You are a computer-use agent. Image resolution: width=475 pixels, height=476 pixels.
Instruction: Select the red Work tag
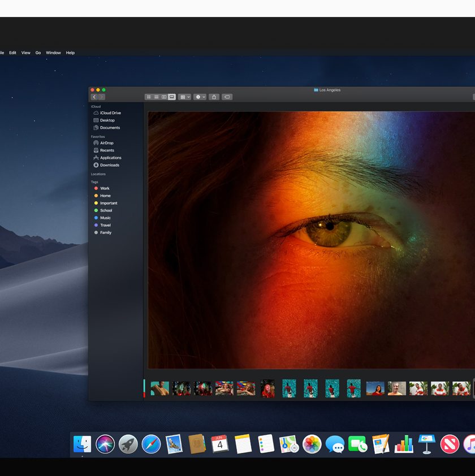coord(105,188)
